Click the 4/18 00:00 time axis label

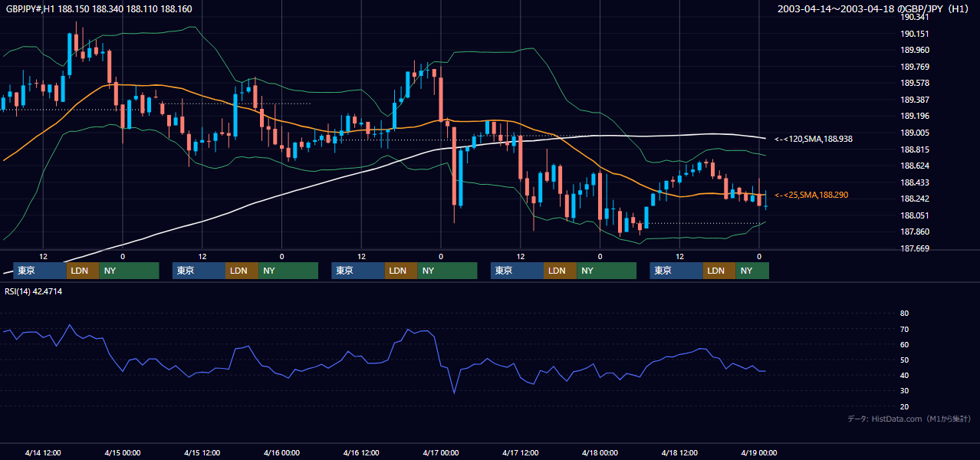tap(600, 452)
